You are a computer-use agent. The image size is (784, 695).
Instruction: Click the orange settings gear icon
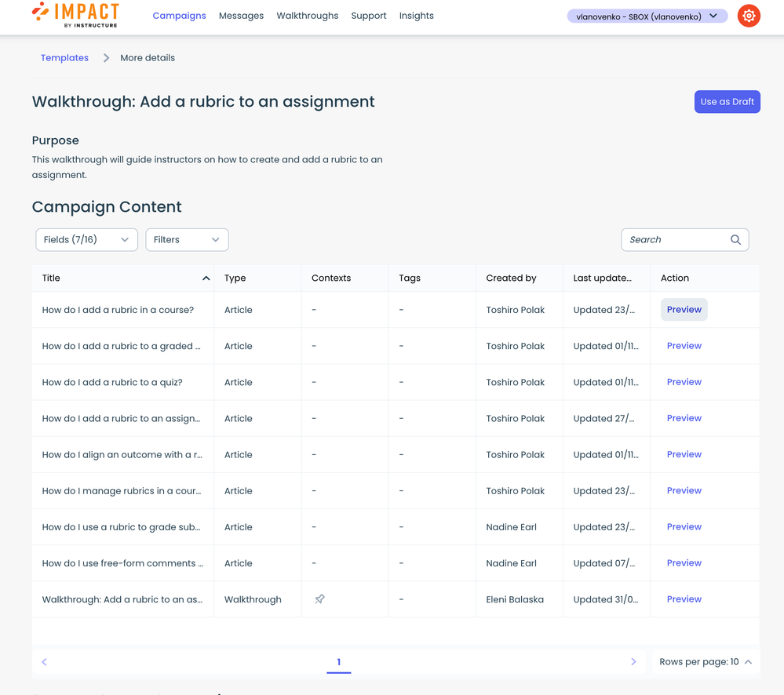[x=749, y=16]
